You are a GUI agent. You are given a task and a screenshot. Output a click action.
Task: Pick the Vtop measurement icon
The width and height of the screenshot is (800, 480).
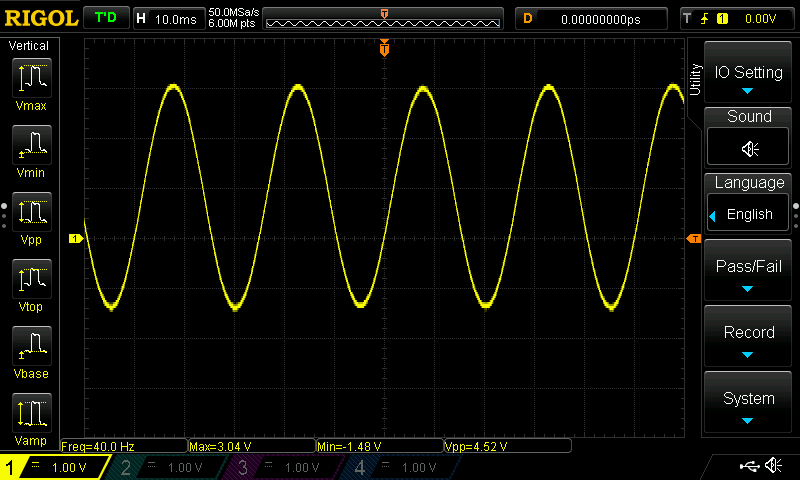32,279
